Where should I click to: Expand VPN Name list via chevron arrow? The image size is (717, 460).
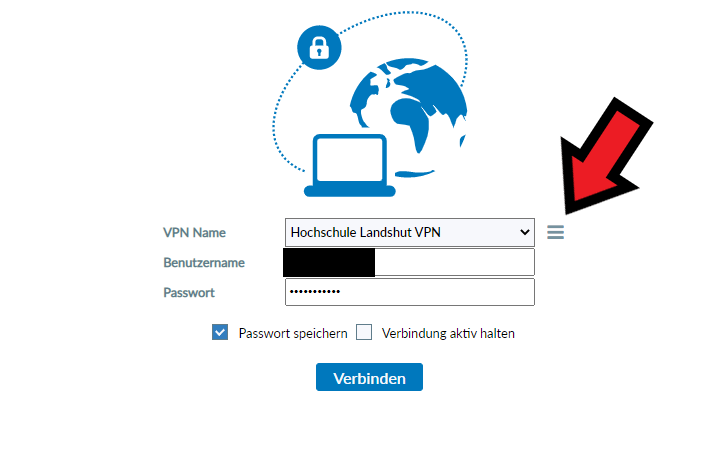(524, 232)
